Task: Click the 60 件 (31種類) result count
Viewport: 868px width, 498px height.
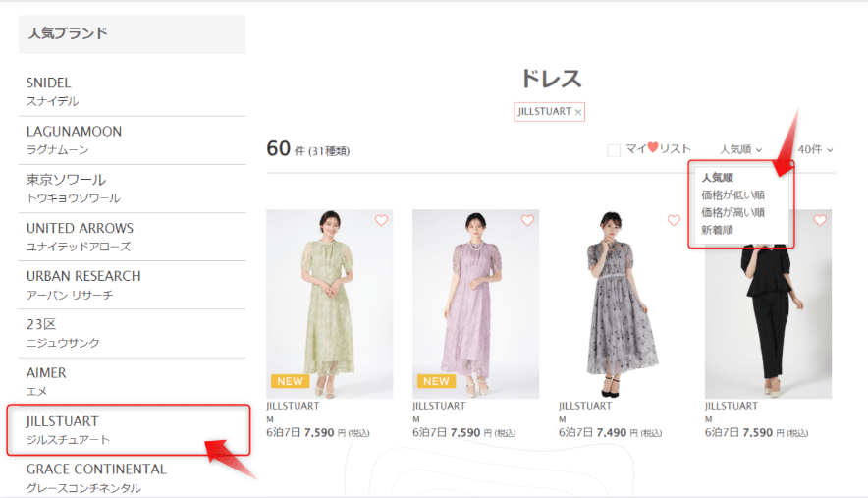Action: 307,149
